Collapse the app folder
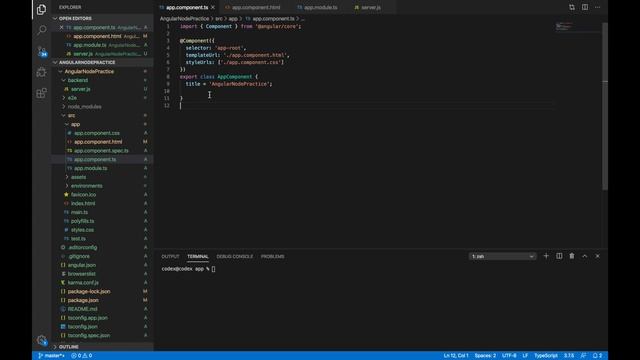The image size is (640, 360). point(67,124)
